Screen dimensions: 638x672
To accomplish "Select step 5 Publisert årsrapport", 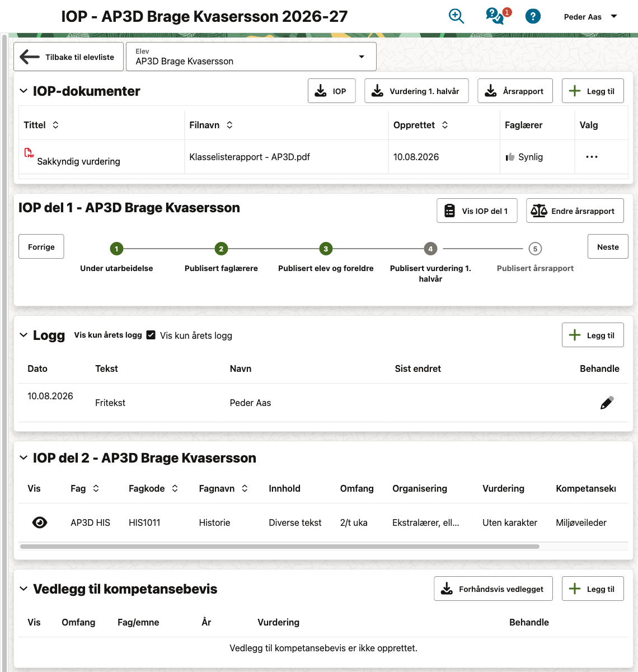I will [535, 249].
